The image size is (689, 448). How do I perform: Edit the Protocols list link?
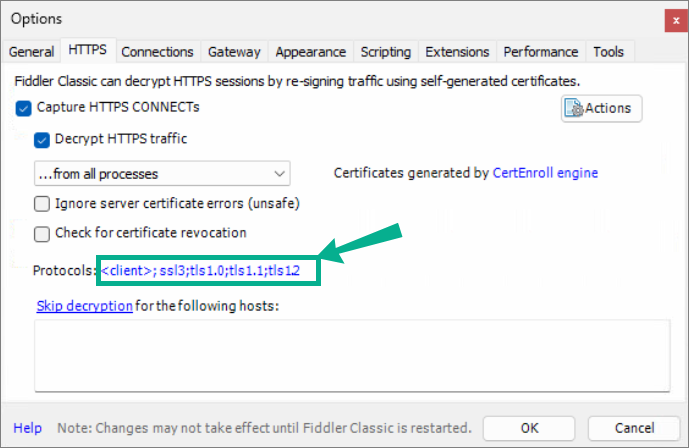tap(200, 271)
